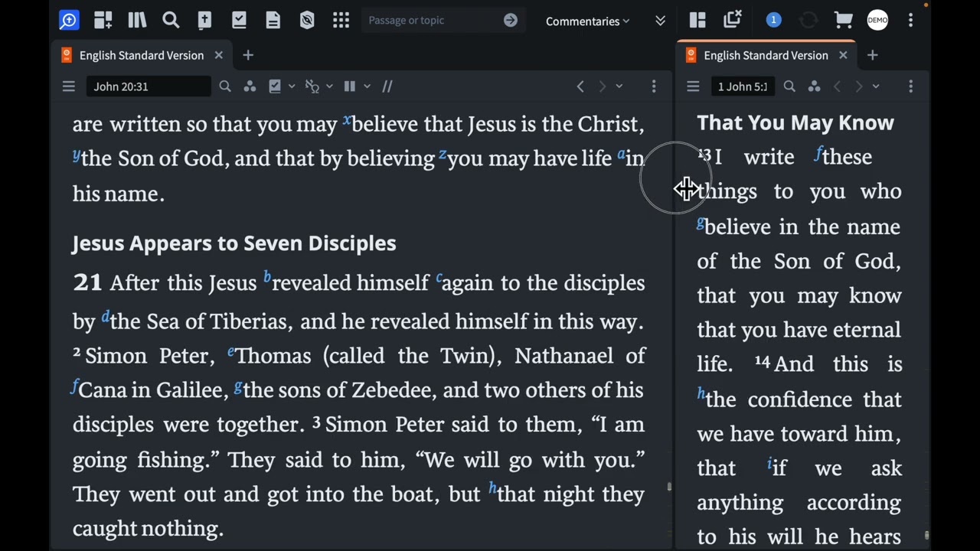The height and width of the screenshot is (551, 980).
Task: Open the shopping cart
Action: (843, 21)
